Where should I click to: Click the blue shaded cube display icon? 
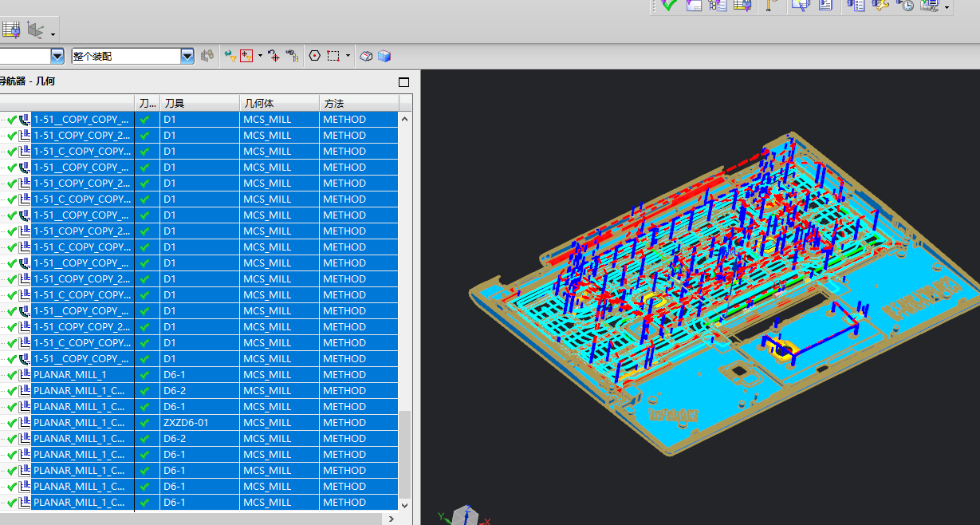(x=384, y=56)
